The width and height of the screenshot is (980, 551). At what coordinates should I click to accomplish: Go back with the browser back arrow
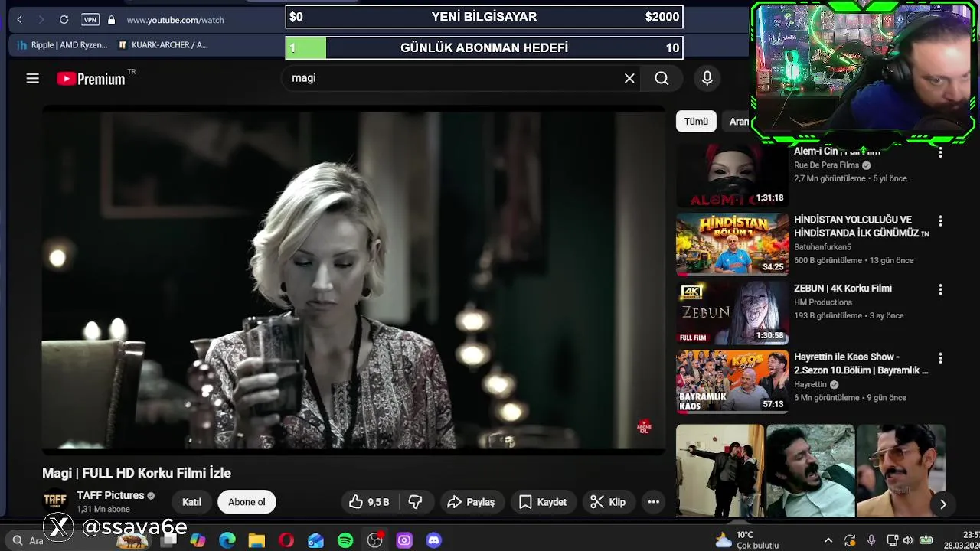20,20
